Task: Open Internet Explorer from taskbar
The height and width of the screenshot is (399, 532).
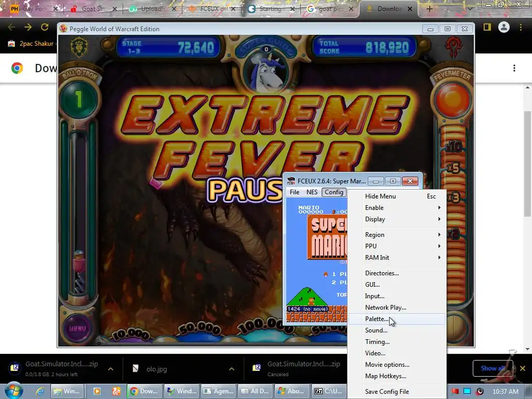Action: coord(39,391)
